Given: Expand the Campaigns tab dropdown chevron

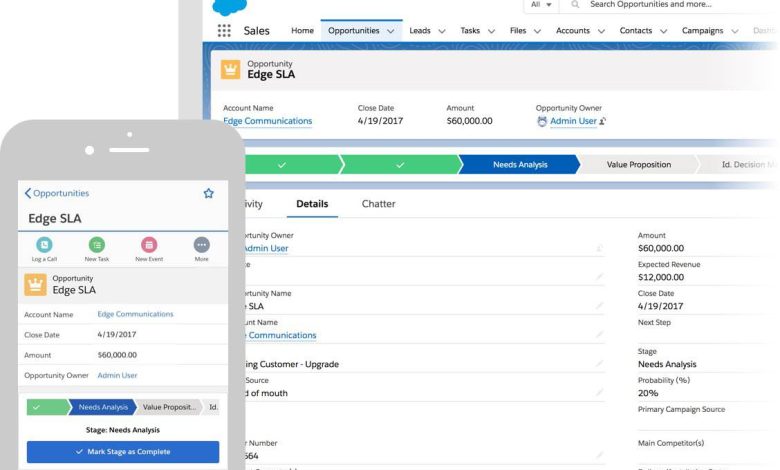Looking at the screenshot, I should [735, 31].
